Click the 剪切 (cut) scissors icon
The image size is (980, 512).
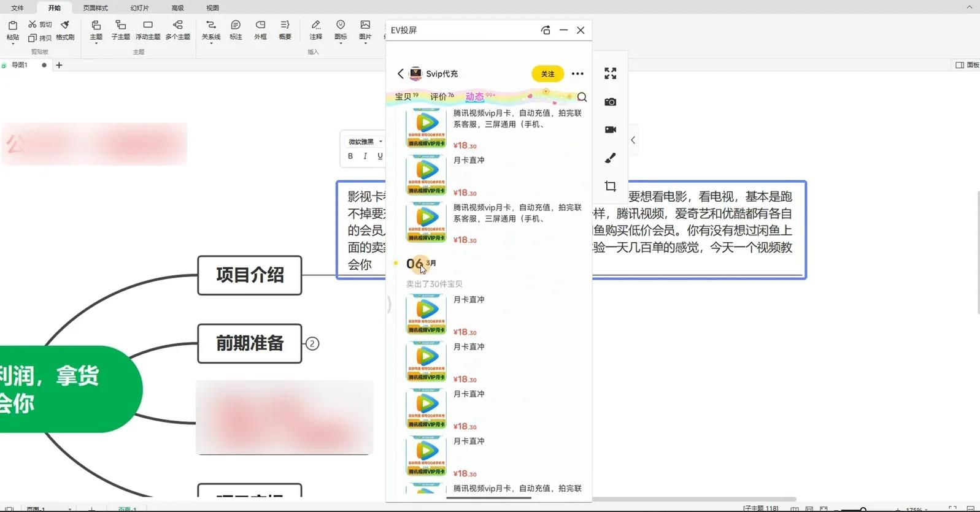(33, 24)
